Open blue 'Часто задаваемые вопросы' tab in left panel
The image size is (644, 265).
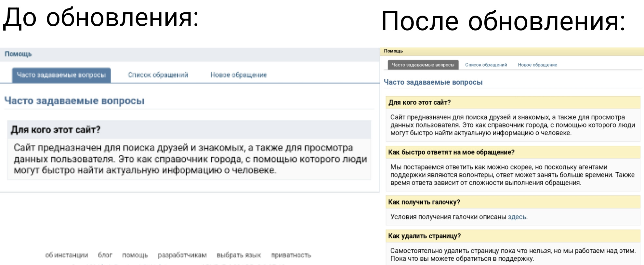tap(61, 75)
